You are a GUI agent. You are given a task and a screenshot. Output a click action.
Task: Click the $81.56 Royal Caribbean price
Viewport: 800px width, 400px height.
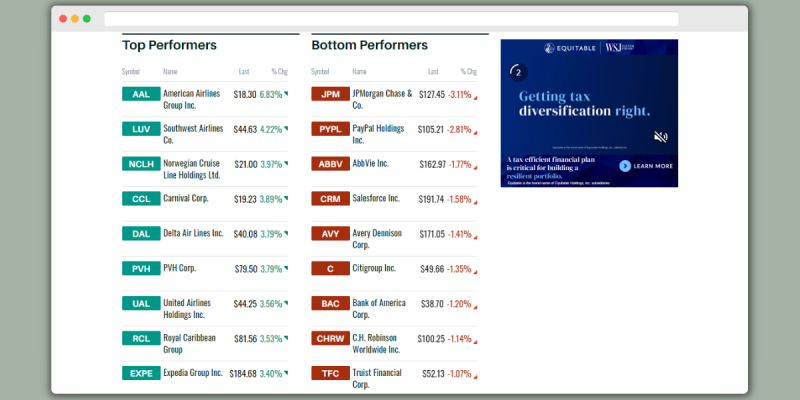click(245, 339)
